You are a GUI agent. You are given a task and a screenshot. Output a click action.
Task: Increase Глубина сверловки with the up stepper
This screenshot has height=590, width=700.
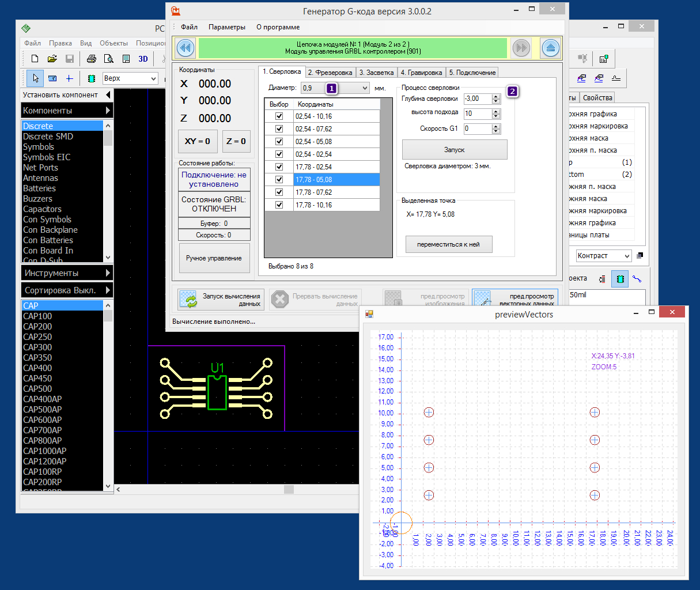coord(496,96)
